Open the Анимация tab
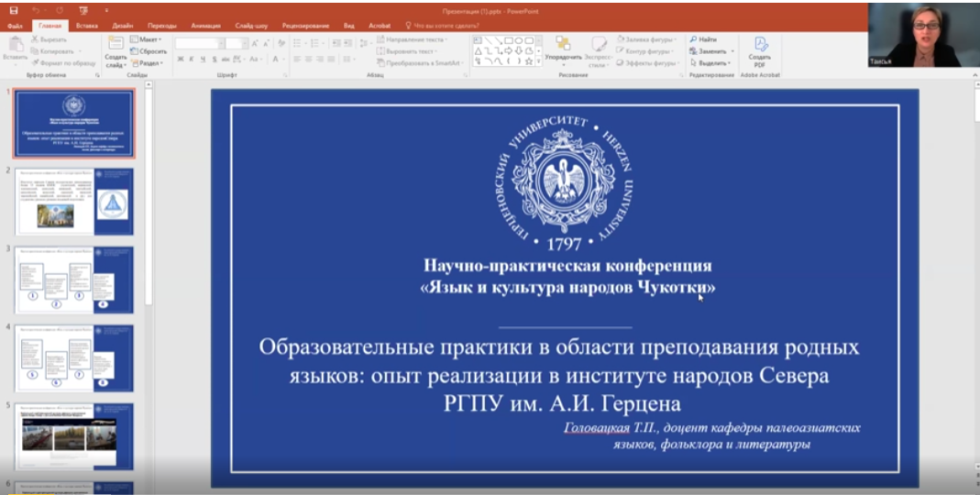 205,26
